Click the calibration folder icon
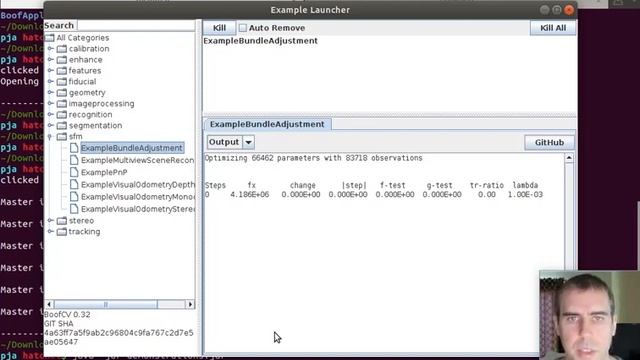The width and height of the screenshot is (640, 360). coord(62,49)
